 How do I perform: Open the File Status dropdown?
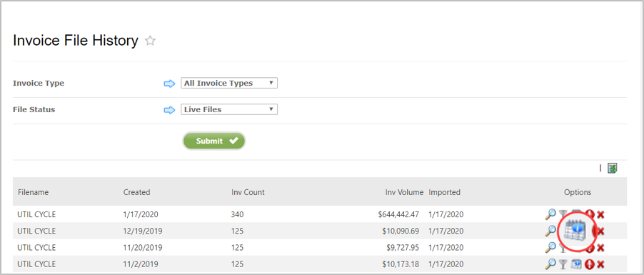[229, 110]
